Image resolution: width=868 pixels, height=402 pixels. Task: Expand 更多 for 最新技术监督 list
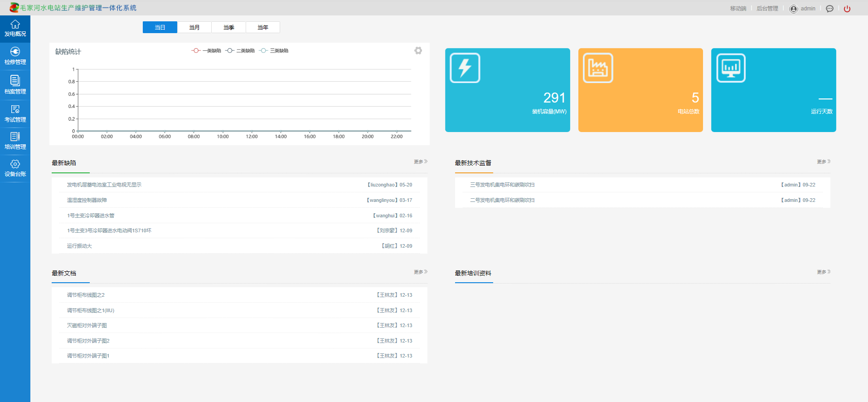(824, 162)
